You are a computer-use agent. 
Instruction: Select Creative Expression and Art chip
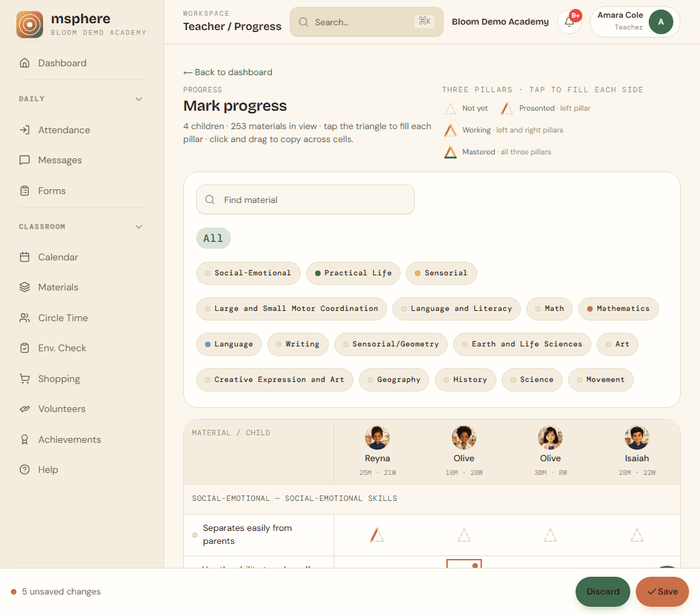(275, 380)
